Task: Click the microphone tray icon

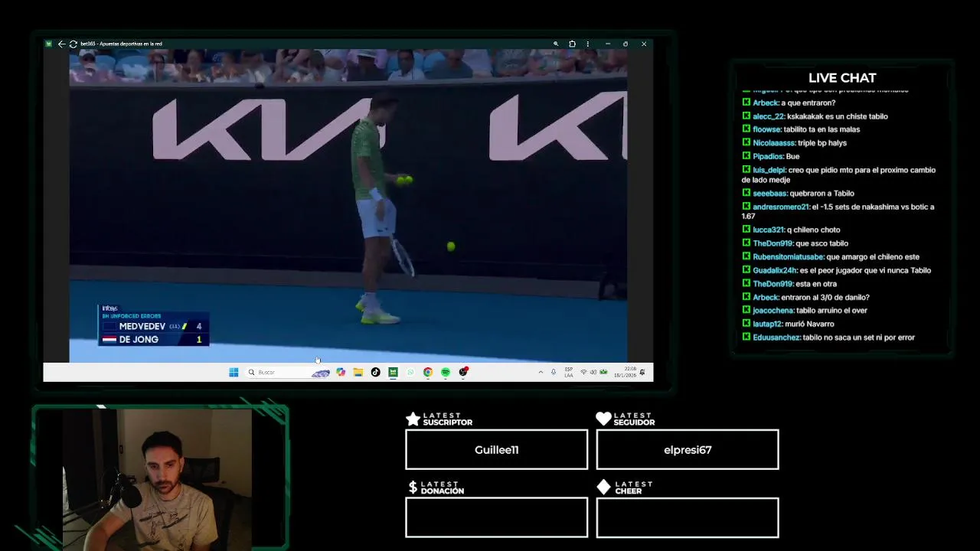Action: coord(554,372)
